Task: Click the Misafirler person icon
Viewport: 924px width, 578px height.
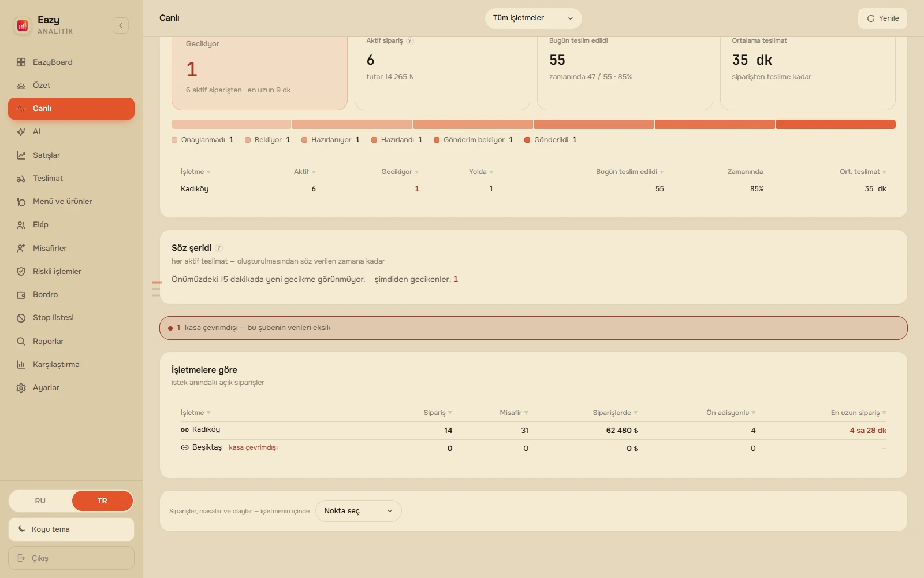Action: tap(21, 248)
